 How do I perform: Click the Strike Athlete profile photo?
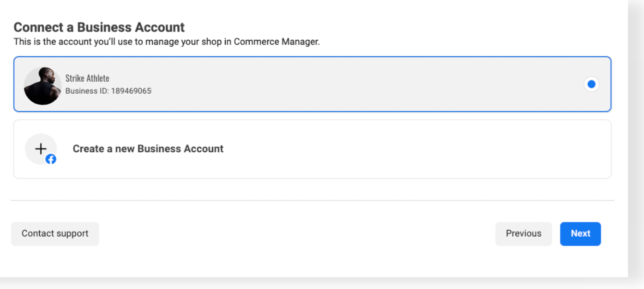(x=42, y=85)
